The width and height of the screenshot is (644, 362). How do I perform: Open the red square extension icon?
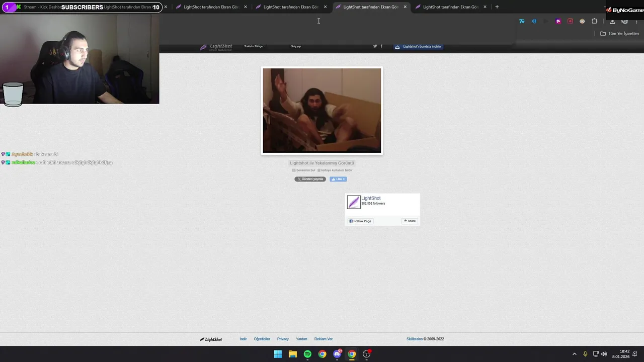[x=570, y=21]
